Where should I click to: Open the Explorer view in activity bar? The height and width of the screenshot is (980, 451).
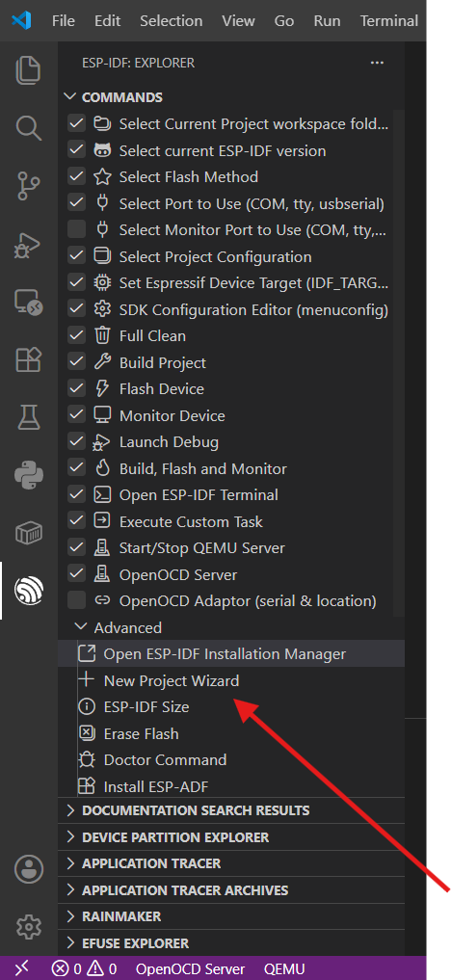point(29,70)
